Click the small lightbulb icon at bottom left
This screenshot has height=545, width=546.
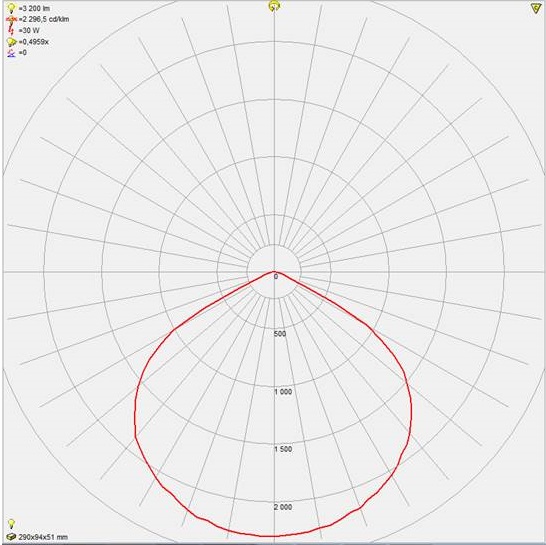coord(11,523)
